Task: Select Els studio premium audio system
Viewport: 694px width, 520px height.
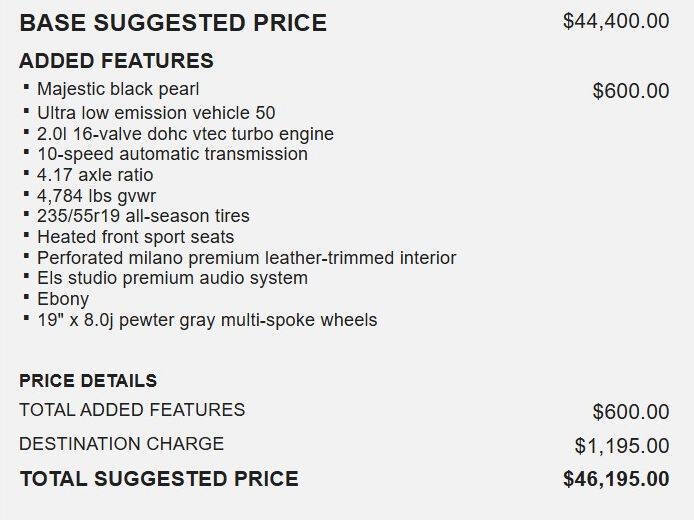Action: tap(173, 278)
